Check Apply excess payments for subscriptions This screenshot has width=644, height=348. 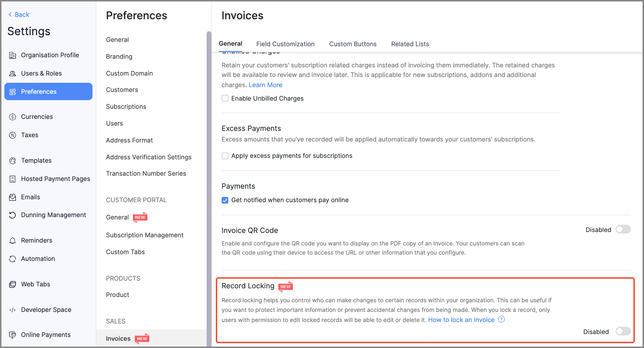tap(225, 156)
